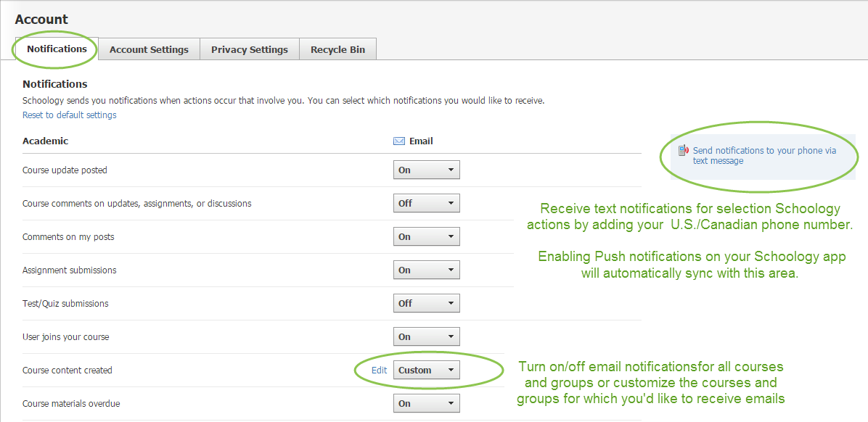Click the phone text message icon
868x422 pixels.
click(x=683, y=151)
